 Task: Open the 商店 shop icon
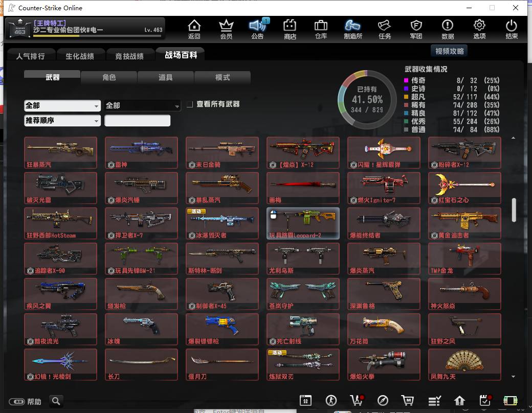(290, 29)
